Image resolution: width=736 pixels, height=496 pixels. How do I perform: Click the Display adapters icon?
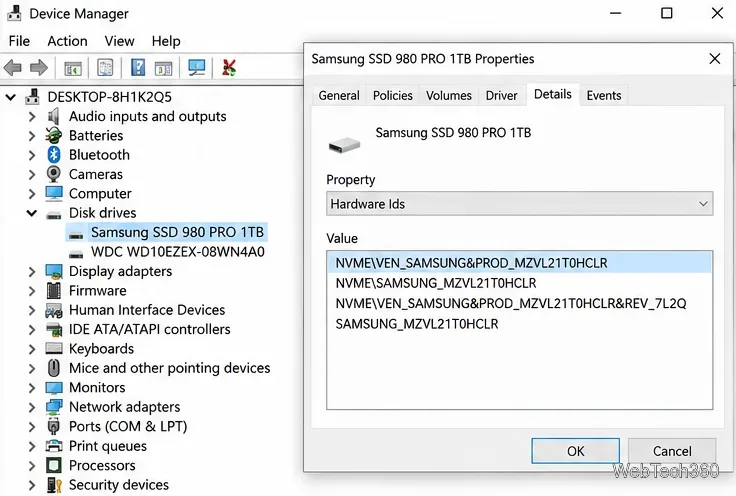coord(54,271)
